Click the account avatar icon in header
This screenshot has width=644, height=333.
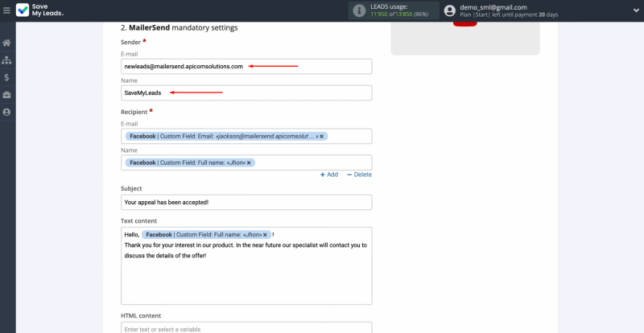click(x=449, y=10)
